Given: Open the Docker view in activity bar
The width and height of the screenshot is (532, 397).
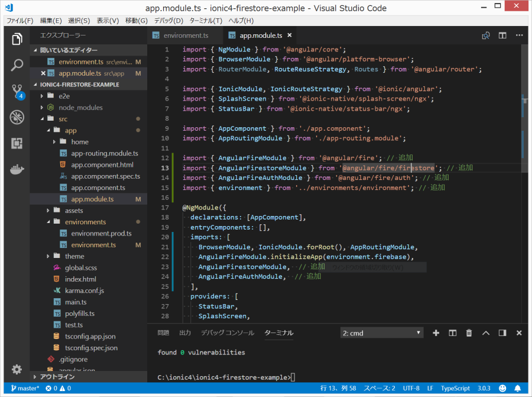Looking at the screenshot, I should tap(17, 169).
